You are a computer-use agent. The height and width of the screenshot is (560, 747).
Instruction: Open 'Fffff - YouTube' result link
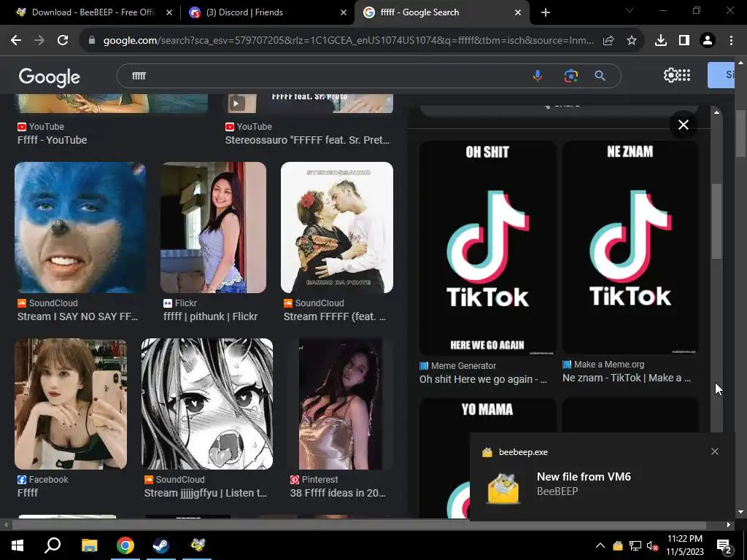pyautogui.click(x=52, y=140)
